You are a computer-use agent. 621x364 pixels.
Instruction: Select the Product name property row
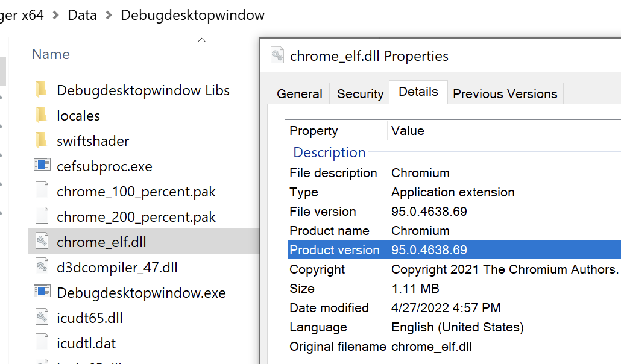pos(454,231)
